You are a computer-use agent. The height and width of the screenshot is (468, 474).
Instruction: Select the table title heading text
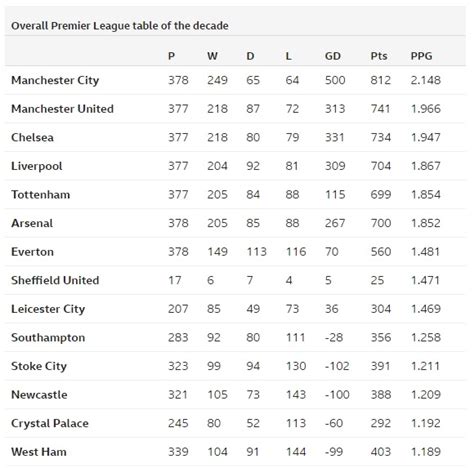(120, 26)
